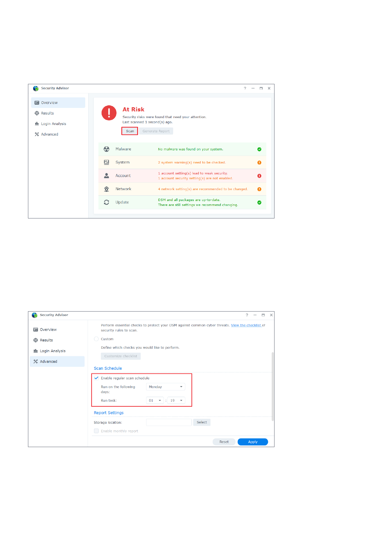The width and height of the screenshot is (392, 554).
Task: Click the Update refresh arrows icon
Action: click(106, 202)
